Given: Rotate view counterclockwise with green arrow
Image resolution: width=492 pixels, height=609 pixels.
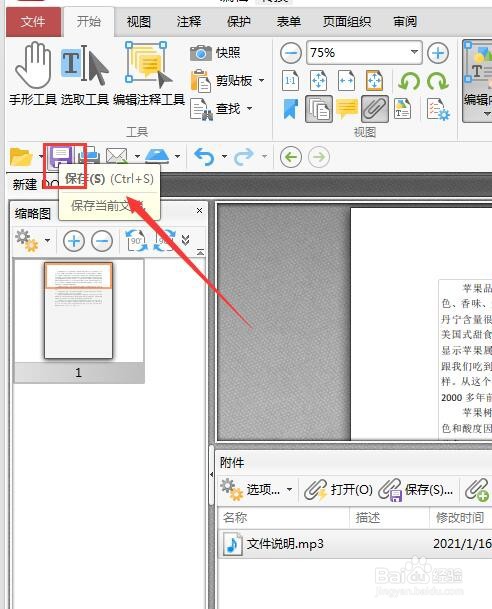Looking at the screenshot, I should click(409, 81).
